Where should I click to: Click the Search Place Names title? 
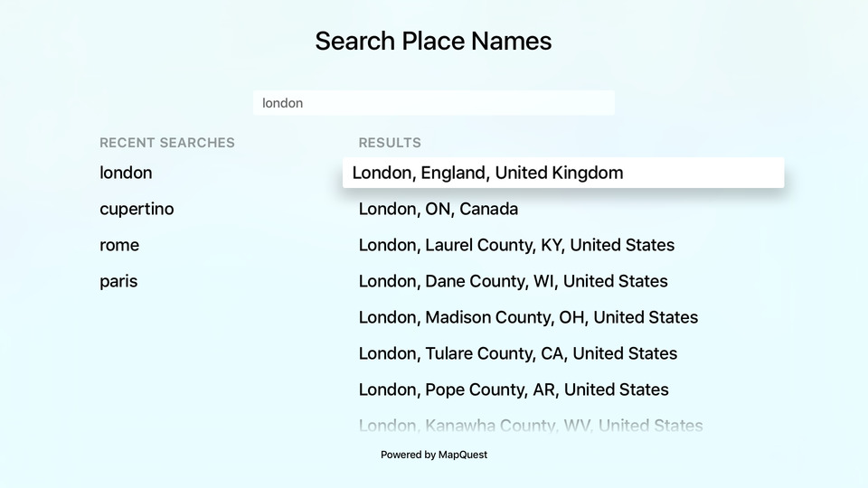coord(433,41)
